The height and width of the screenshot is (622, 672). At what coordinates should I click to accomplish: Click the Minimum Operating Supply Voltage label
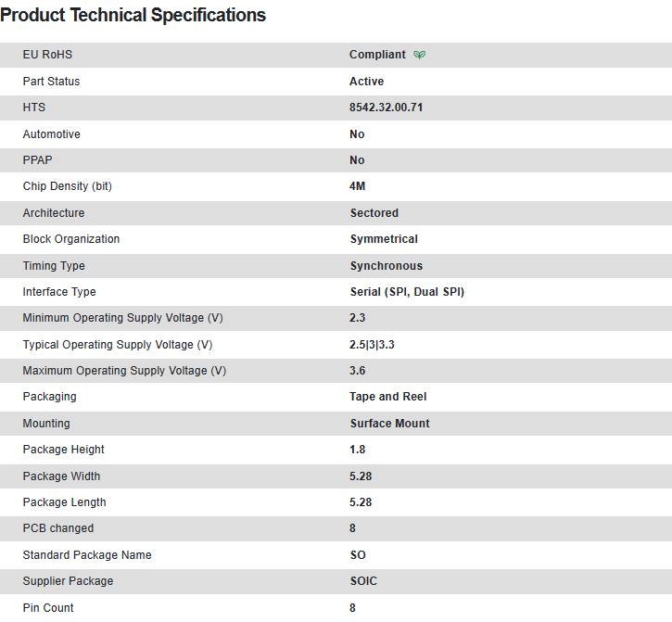coord(123,318)
